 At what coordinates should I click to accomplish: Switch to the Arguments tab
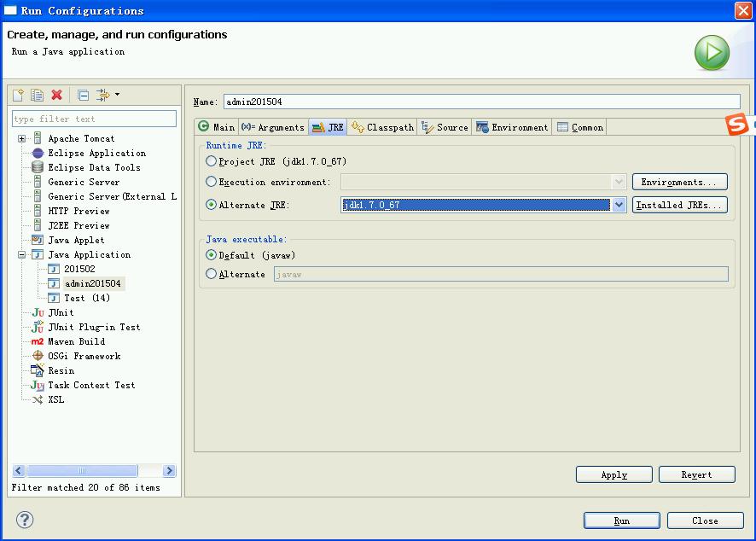click(273, 127)
